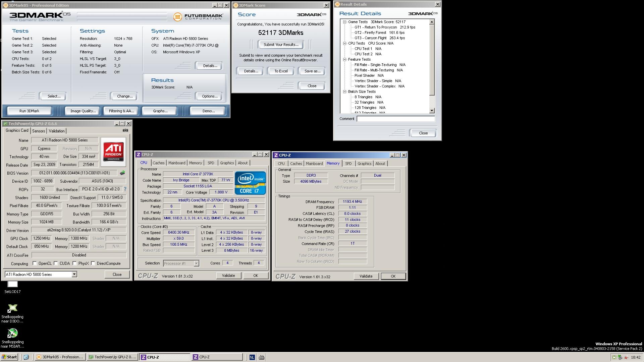
Task: Click Graphs button in 3DMark05
Action: pos(160,111)
